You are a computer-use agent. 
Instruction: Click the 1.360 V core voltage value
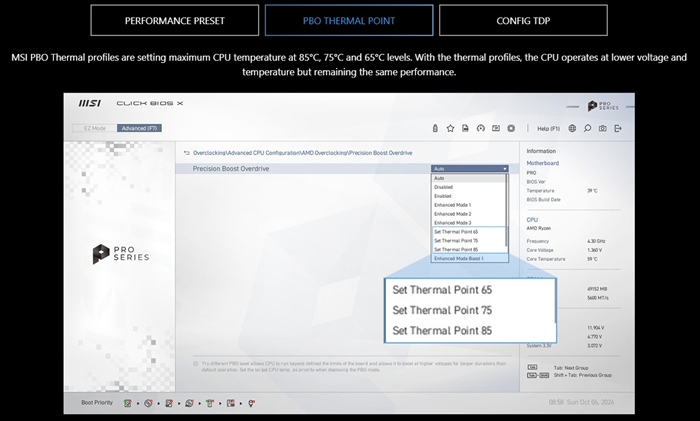[594, 250]
